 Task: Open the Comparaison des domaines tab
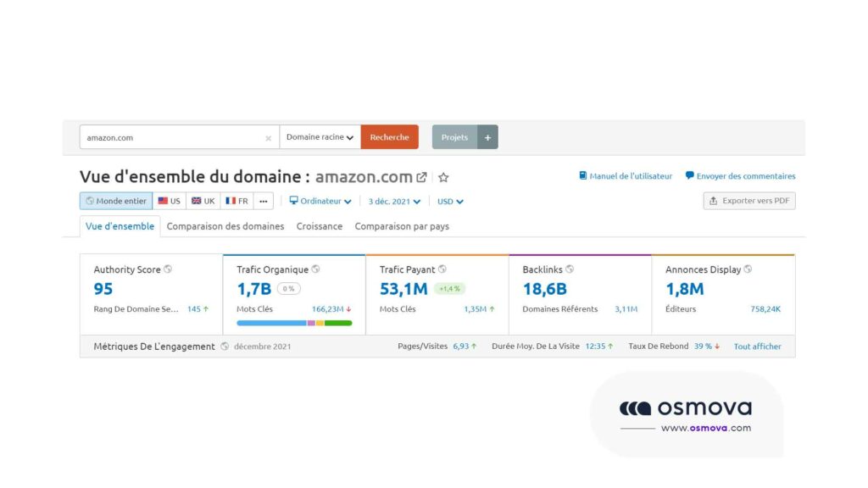click(225, 226)
